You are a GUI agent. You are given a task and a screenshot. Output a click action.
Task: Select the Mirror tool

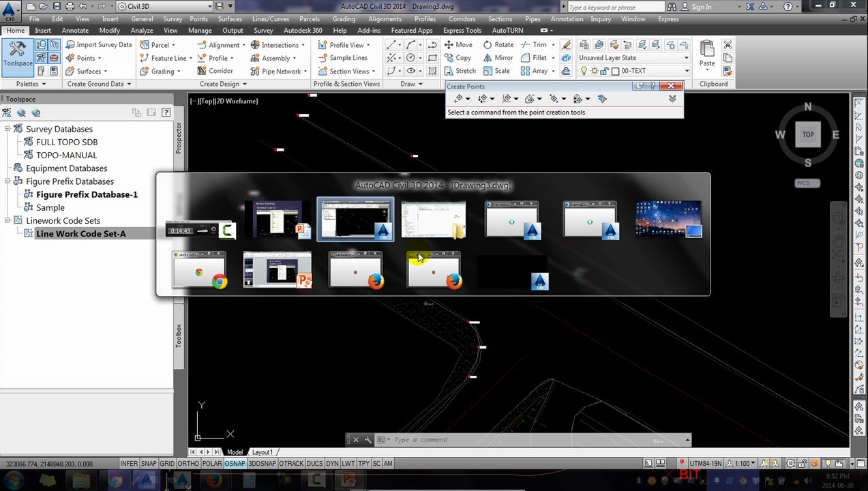498,58
